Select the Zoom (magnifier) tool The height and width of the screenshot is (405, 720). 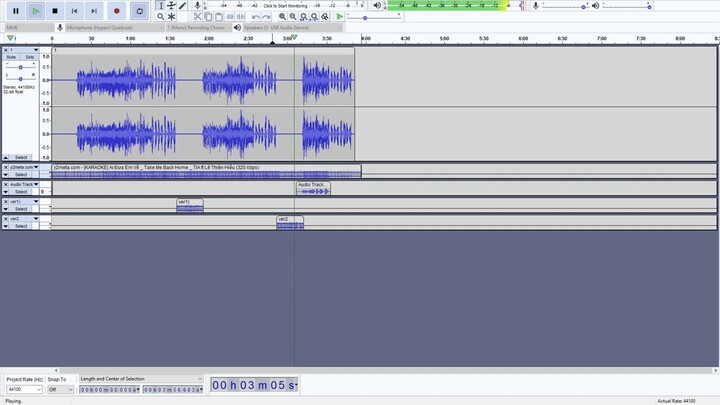click(160, 17)
